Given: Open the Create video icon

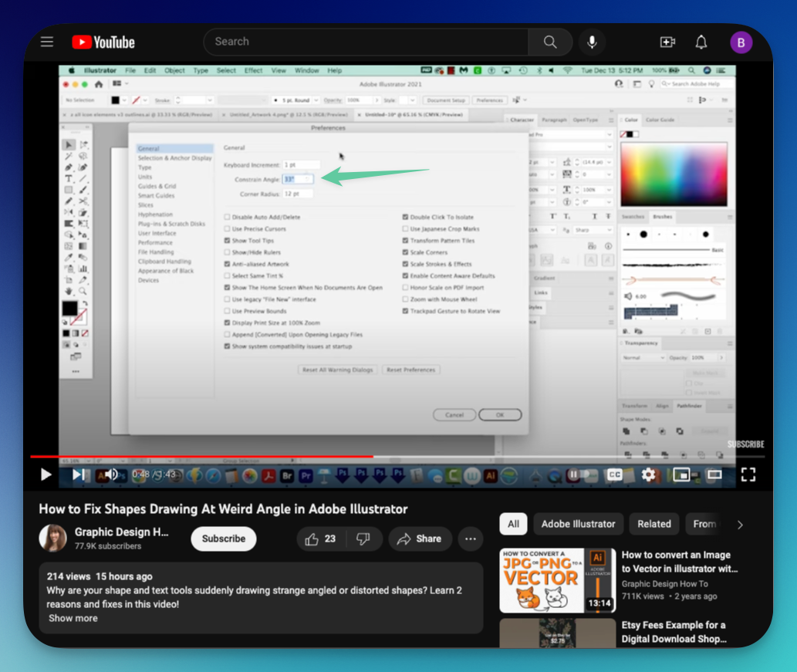Looking at the screenshot, I should [667, 42].
